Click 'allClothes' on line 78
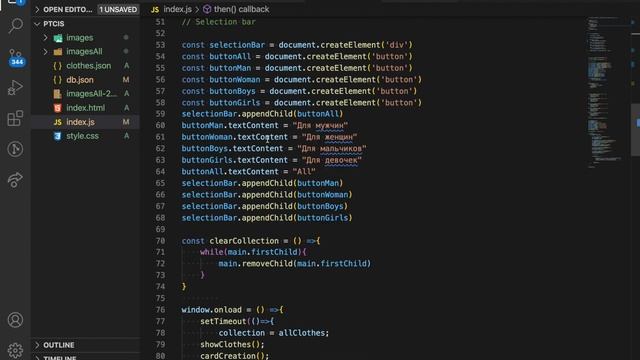This screenshot has width=640, height=360. [302, 333]
